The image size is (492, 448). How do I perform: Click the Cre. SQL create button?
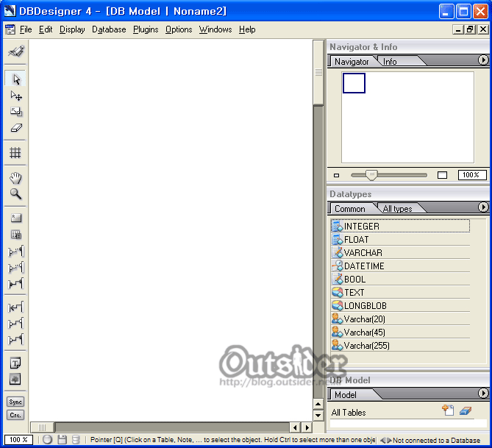[x=15, y=415]
